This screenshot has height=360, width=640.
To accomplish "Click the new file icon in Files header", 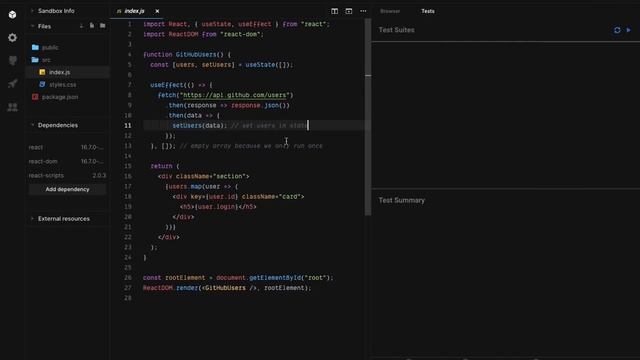I will click(x=92, y=26).
